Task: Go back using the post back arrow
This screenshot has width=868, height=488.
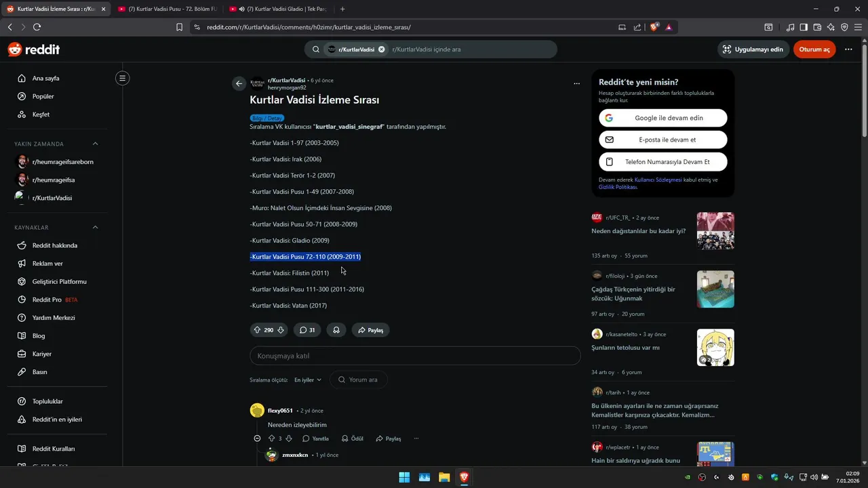Action: (x=239, y=83)
